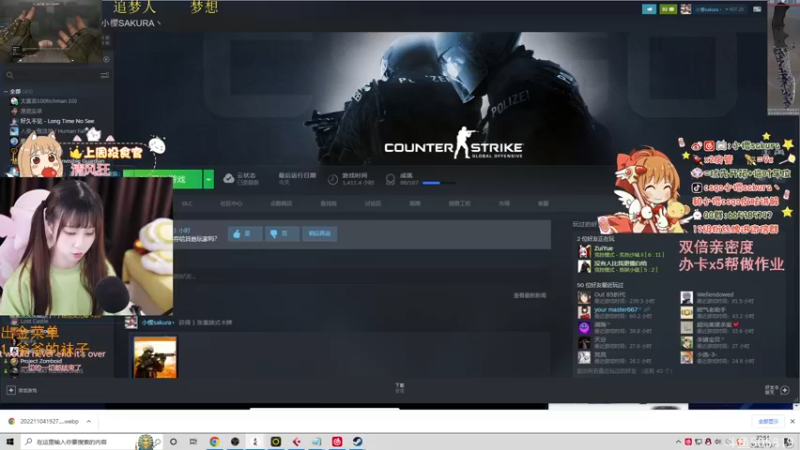Image resolution: width=800 pixels, height=450 pixels.
Task: Open the yellow-ring black taskbar app icon
Action: click(276, 441)
